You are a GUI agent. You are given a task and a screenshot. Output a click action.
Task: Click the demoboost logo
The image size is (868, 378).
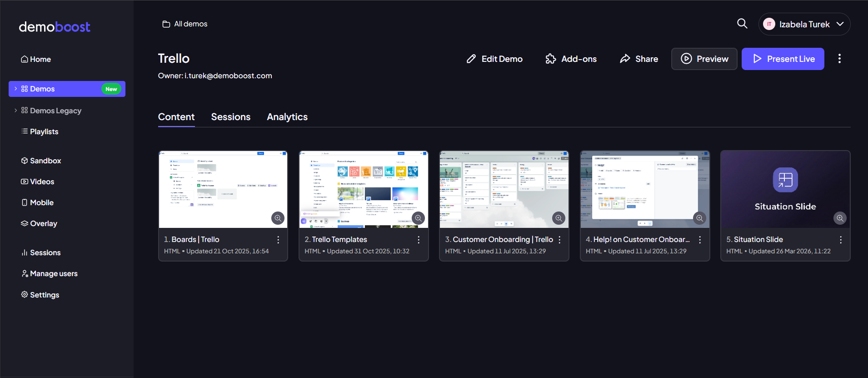[55, 27]
